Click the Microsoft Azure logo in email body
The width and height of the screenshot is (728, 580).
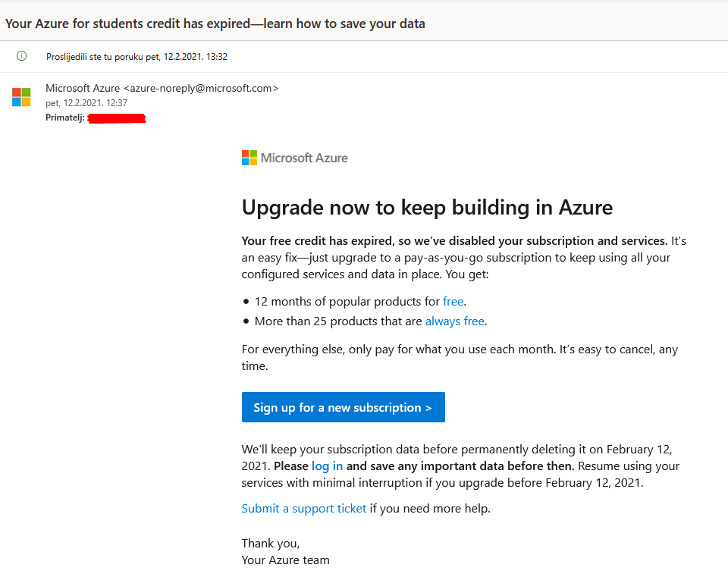pyautogui.click(x=249, y=158)
